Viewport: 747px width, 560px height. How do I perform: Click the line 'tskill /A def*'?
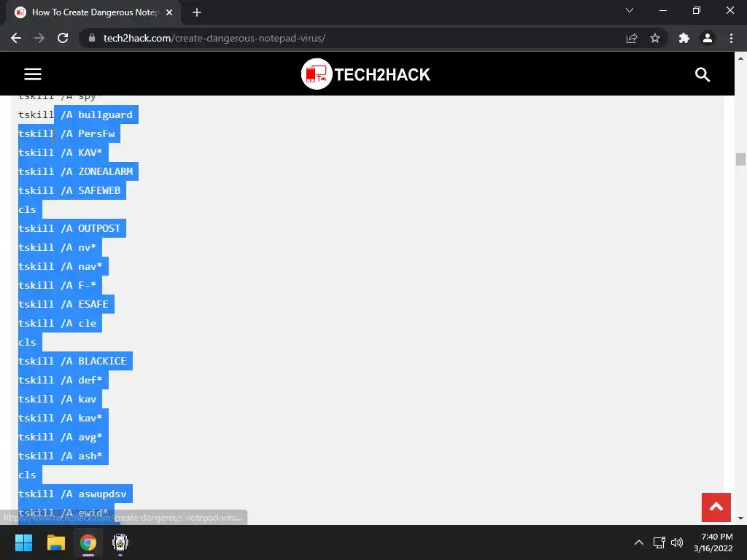[x=61, y=380]
